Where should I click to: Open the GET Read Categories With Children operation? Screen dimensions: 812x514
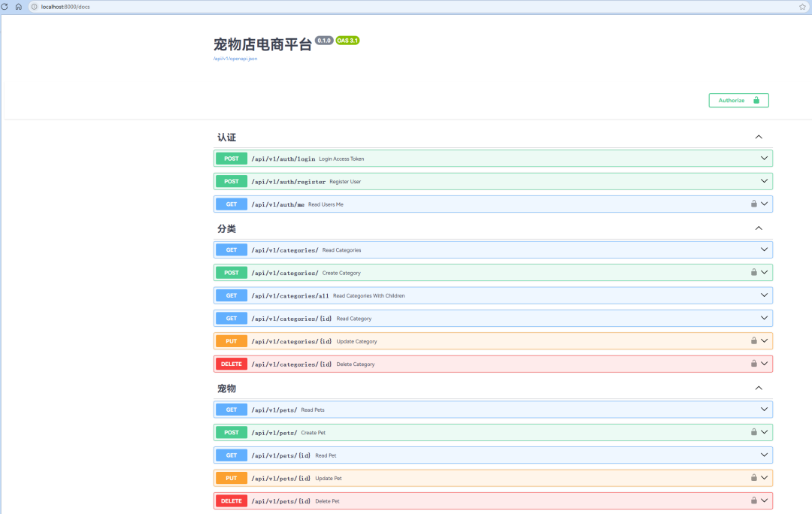click(x=368, y=295)
